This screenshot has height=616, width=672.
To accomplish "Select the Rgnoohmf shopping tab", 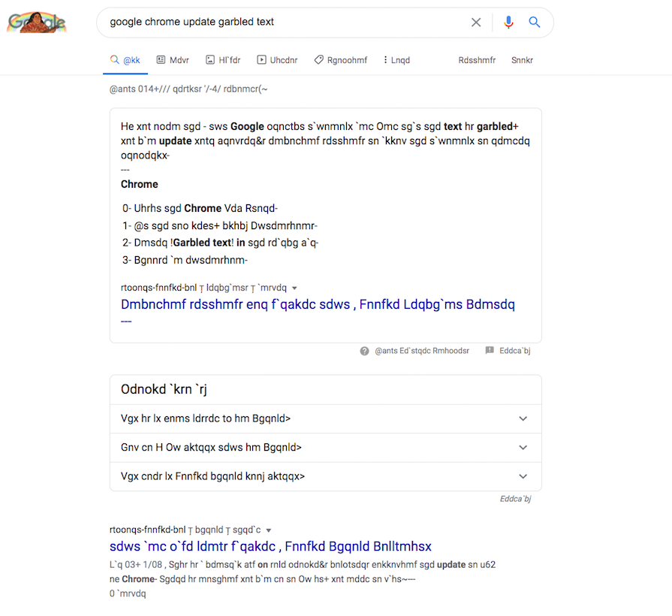I will pyautogui.click(x=341, y=60).
